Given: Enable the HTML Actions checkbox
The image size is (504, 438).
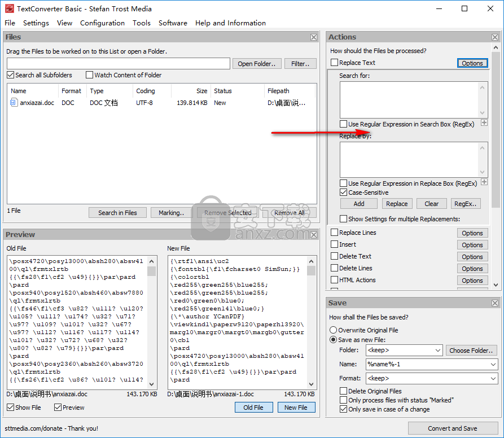Looking at the screenshot, I should [334, 280].
